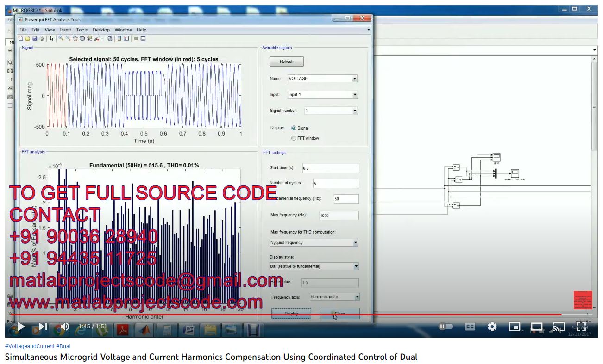Click the Print figure icon
Image resolution: width=603 pixels, height=364 pixels.
(41, 38)
